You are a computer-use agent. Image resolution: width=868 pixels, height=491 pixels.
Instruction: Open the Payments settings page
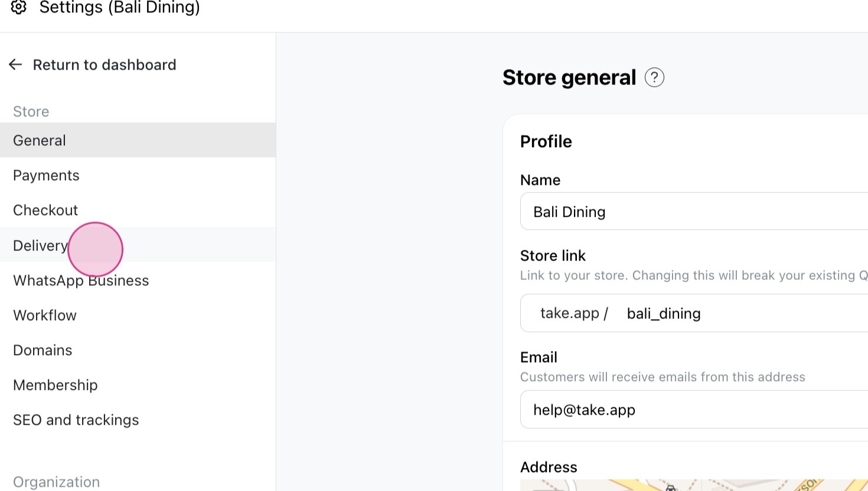(x=138, y=175)
